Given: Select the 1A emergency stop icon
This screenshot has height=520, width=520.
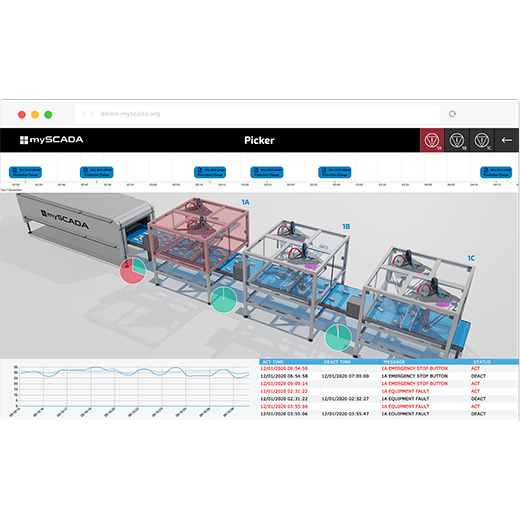Looking at the screenshot, I should point(432,140).
